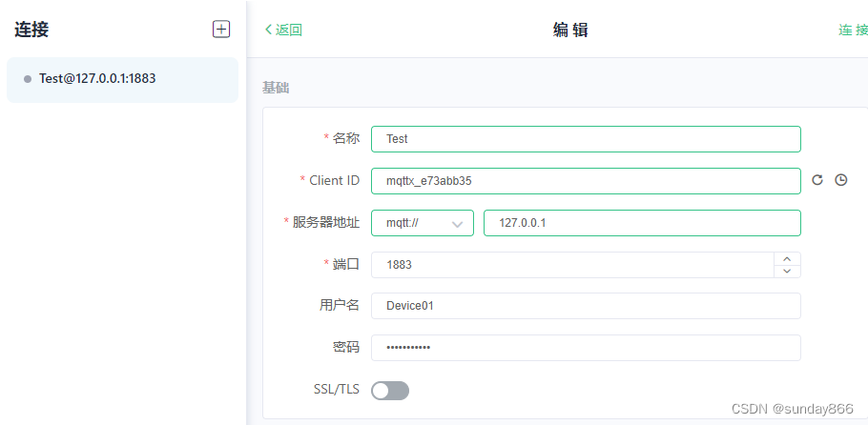Click the 基础 section heading
The image size is (868, 425).
(276, 88)
